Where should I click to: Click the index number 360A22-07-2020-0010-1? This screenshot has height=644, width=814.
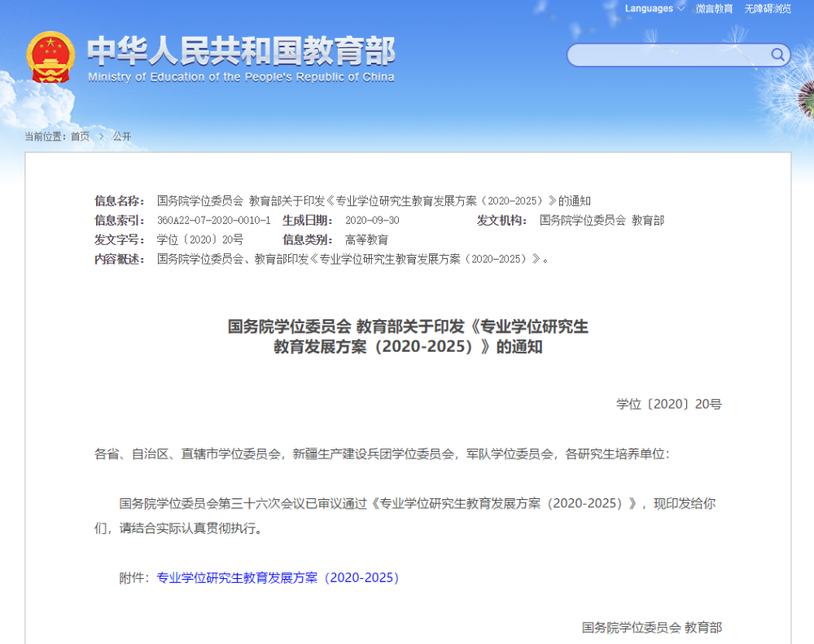pos(214,220)
